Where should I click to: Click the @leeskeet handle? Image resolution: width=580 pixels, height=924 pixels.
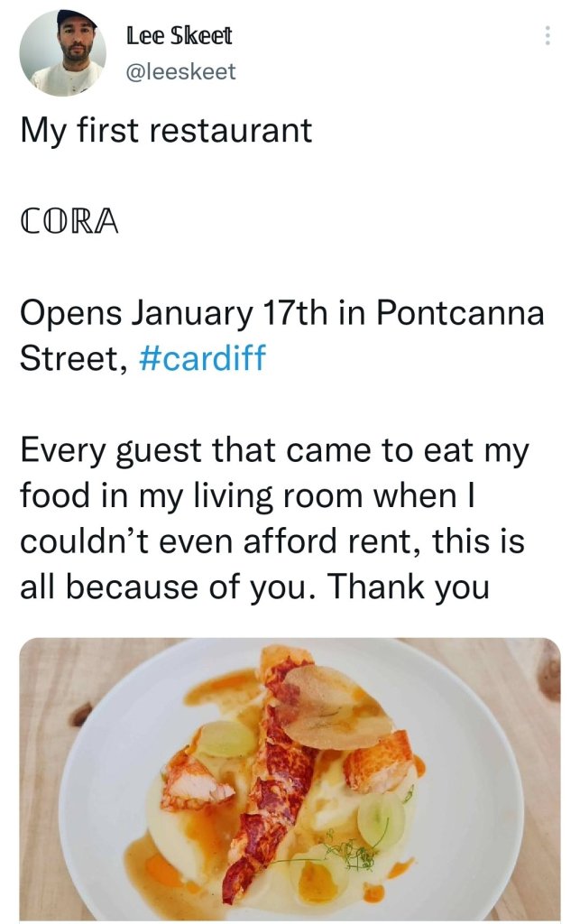[x=180, y=72]
